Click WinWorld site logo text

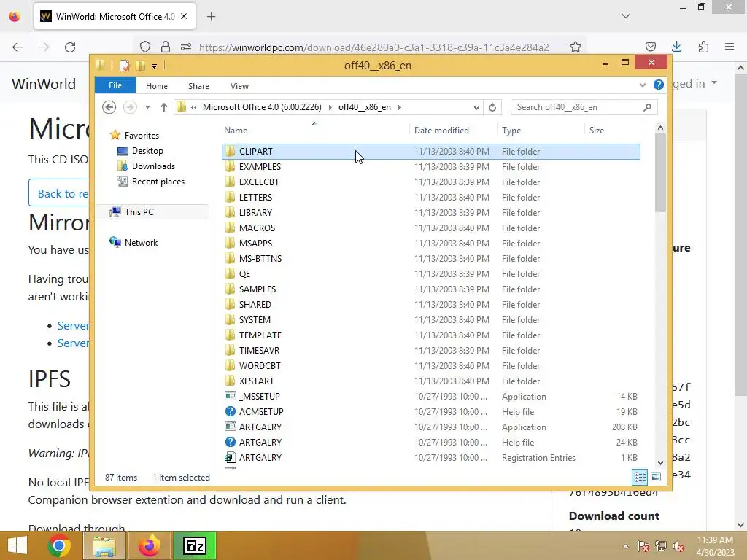click(x=44, y=84)
